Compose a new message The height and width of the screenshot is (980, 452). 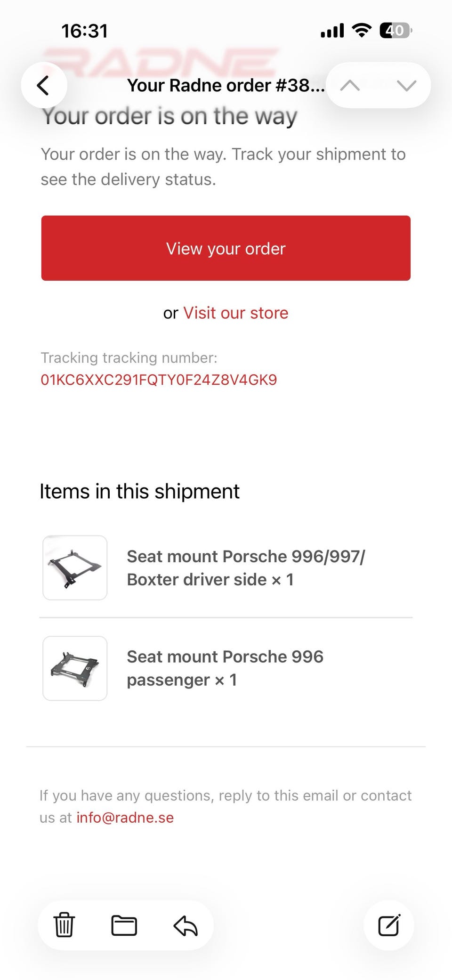tap(389, 925)
